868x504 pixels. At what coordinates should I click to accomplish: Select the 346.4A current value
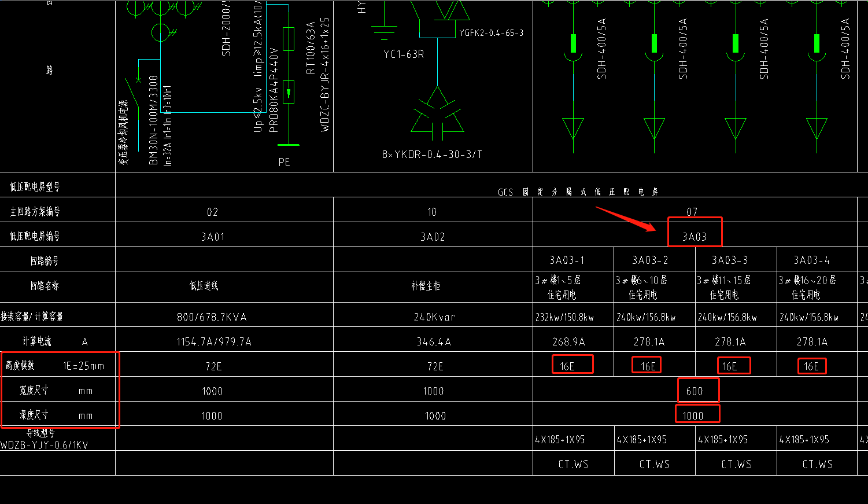pyautogui.click(x=434, y=342)
